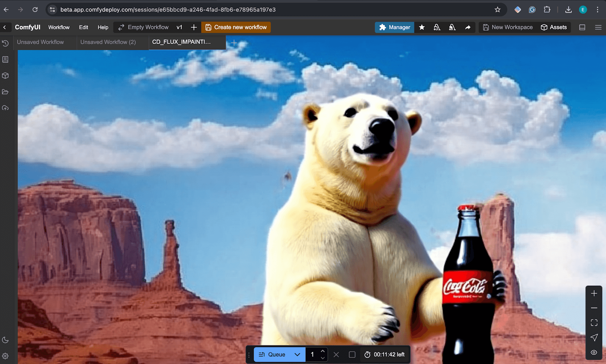606x364 pixels.
Task: Click the blue diamond extension icon
Action: tap(518, 9)
